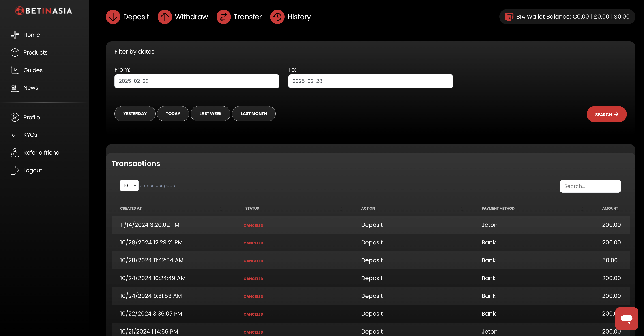
Task: Click the red Search button
Action: point(606,114)
